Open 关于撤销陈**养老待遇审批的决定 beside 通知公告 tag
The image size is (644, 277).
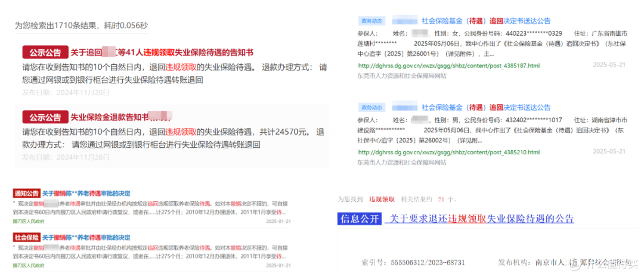pyautogui.click(x=86, y=193)
